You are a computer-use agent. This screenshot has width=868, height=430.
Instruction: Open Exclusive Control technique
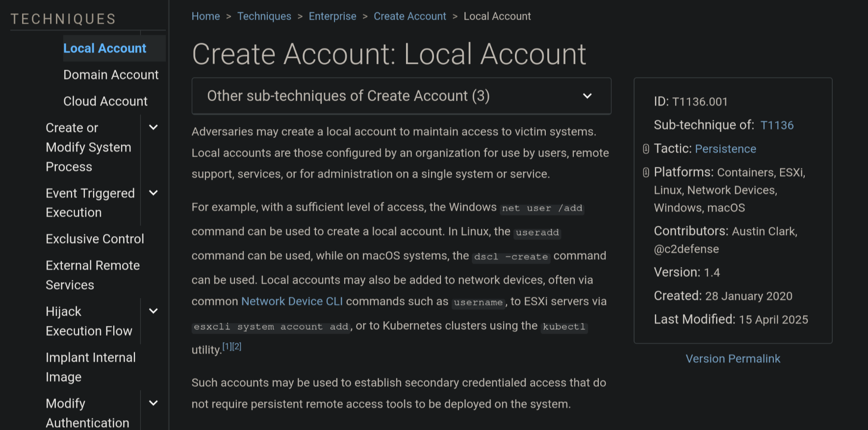pos(95,239)
